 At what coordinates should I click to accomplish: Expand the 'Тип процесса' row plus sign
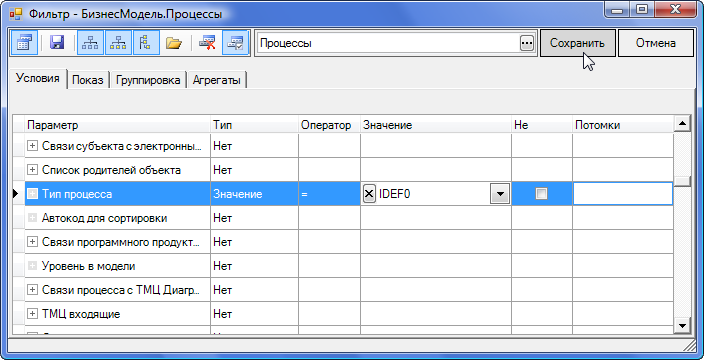pos(32,194)
